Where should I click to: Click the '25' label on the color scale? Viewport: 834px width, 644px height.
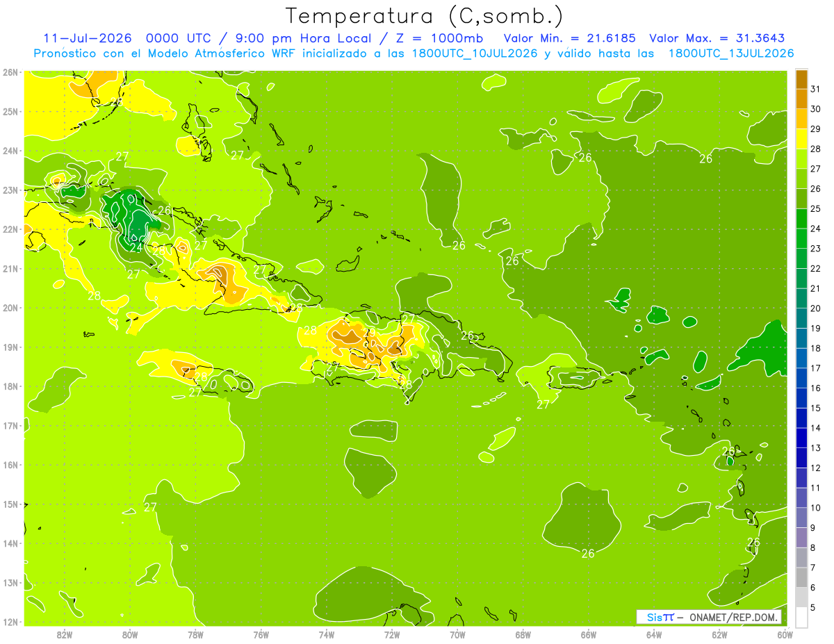[x=816, y=208]
